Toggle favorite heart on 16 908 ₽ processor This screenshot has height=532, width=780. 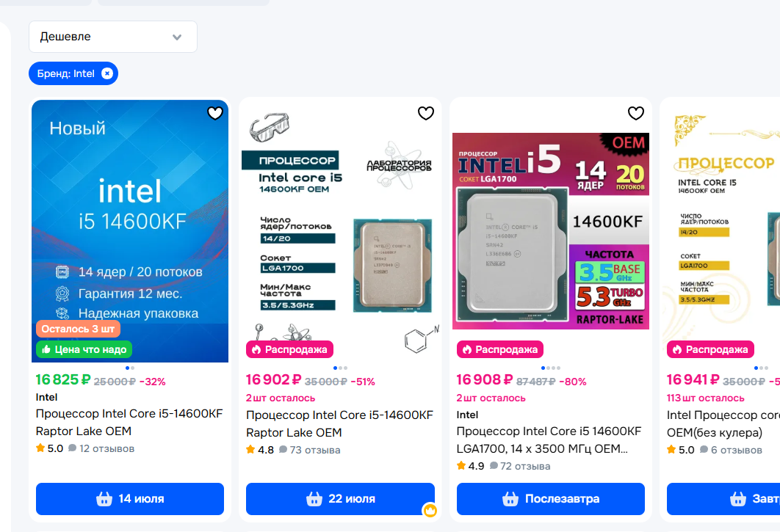[636, 113]
